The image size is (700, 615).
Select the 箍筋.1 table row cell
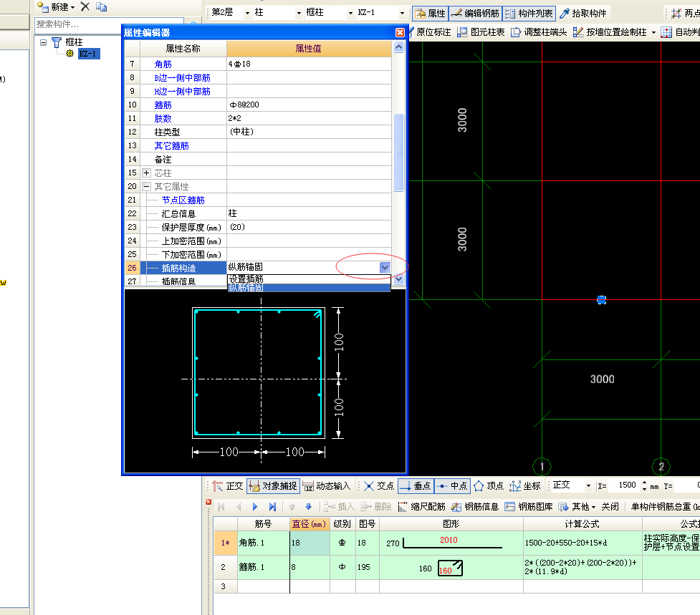(x=263, y=567)
